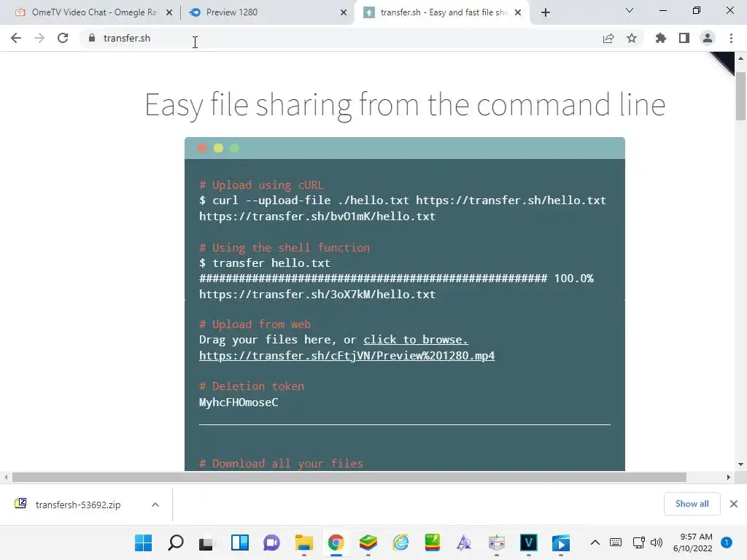Open Task View on taskbar
Image resolution: width=747 pixels, height=560 pixels.
206,543
